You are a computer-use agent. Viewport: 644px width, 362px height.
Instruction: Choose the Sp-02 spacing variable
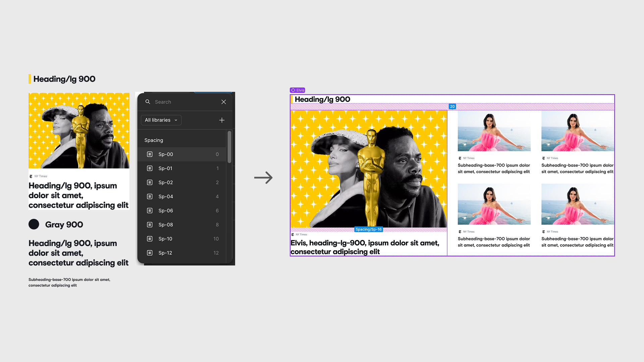click(x=166, y=182)
